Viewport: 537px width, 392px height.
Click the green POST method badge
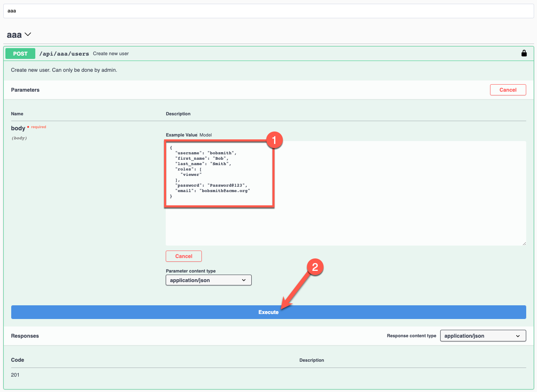coord(20,54)
